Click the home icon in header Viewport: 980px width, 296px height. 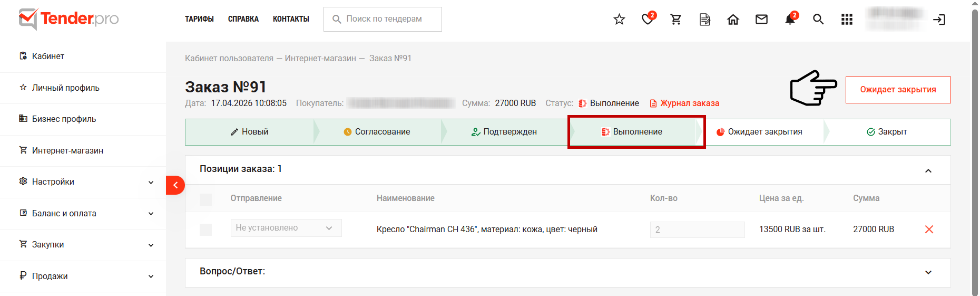[x=733, y=20]
